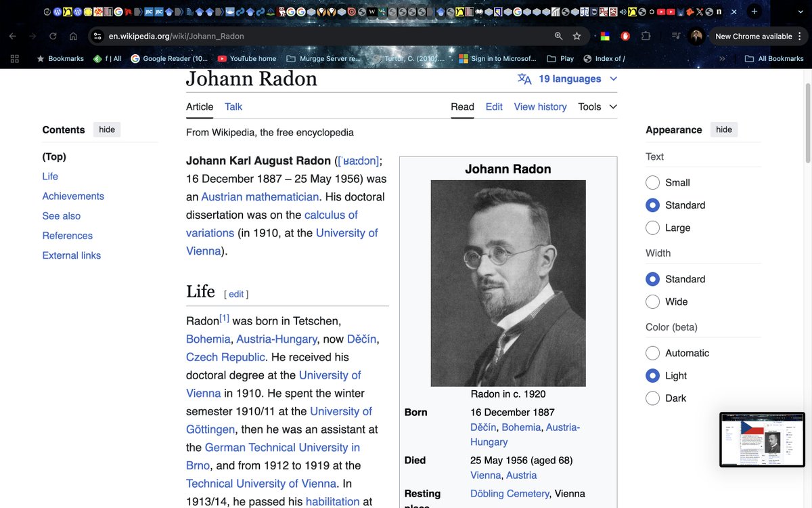The image size is (812, 508).
Task: Go back to the previous page
Action: click(x=12, y=36)
